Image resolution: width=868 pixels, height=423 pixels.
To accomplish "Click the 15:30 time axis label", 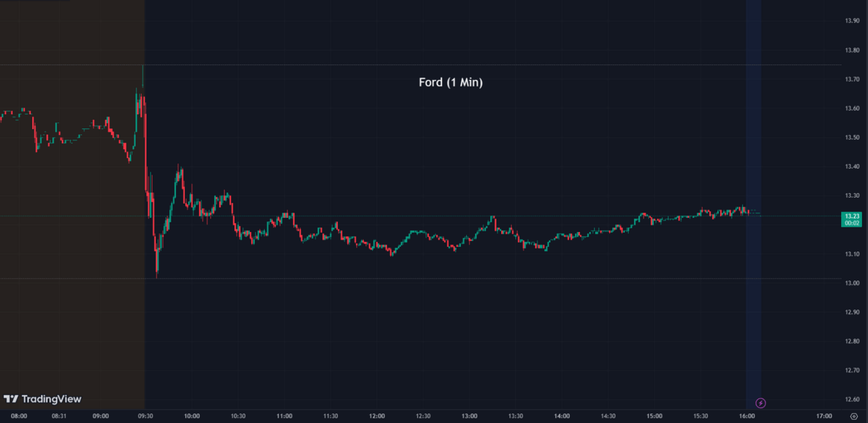I will tap(701, 416).
